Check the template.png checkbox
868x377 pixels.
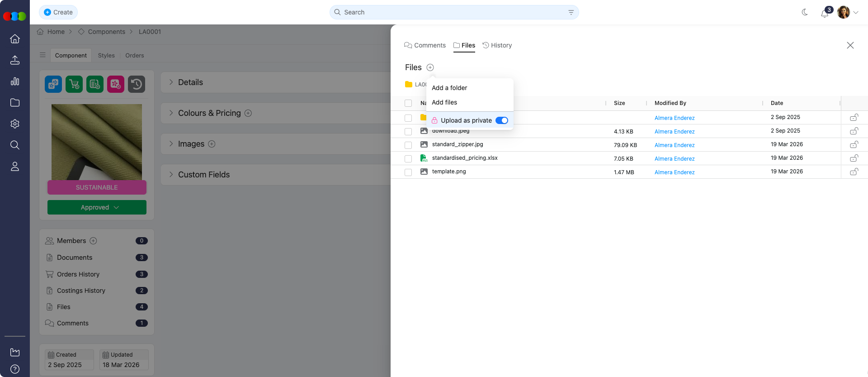pos(408,172)
